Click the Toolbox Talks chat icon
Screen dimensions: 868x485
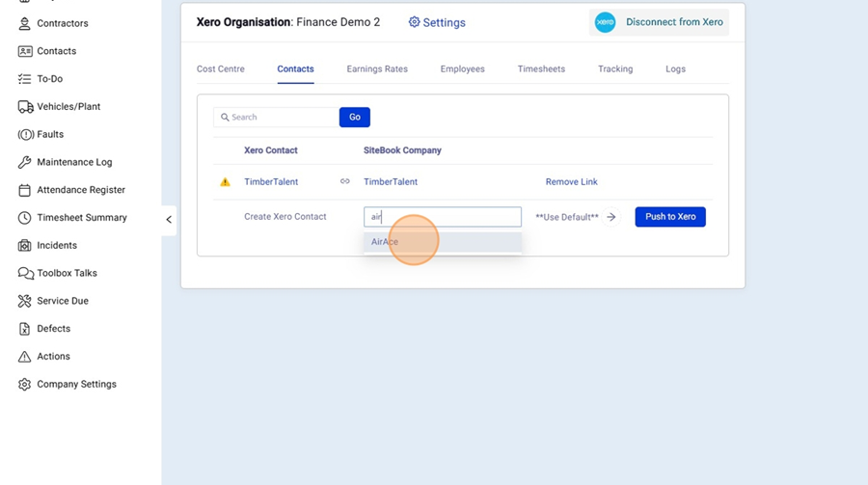[x=25, y=274]
